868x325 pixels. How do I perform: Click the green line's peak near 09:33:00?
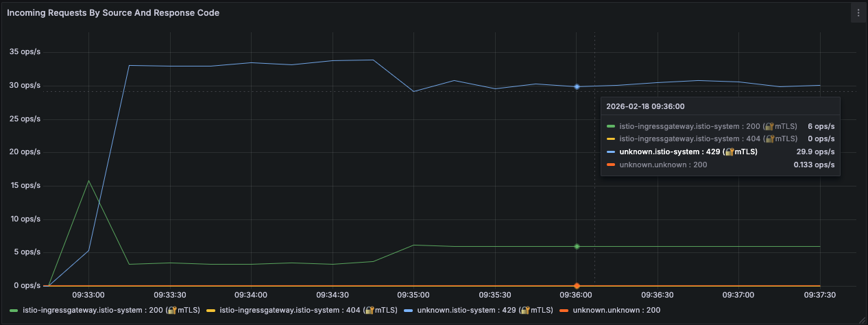[x=88, y=180]
